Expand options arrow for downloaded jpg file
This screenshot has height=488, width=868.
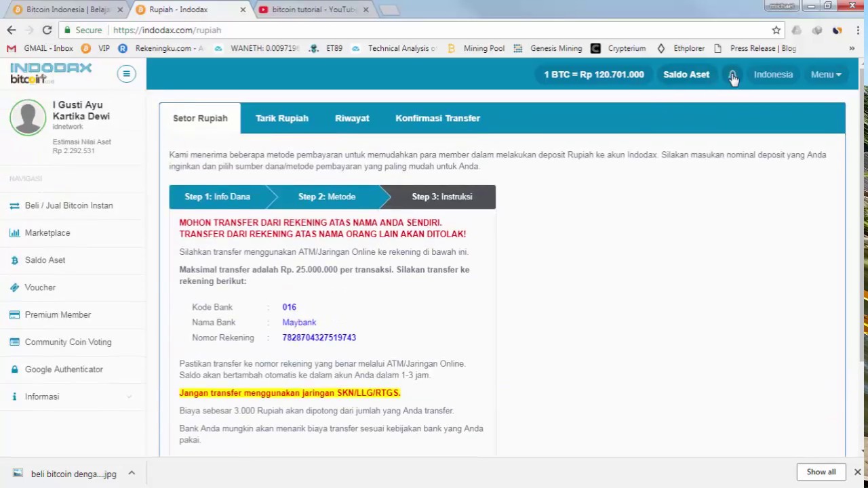coord(132,474)
